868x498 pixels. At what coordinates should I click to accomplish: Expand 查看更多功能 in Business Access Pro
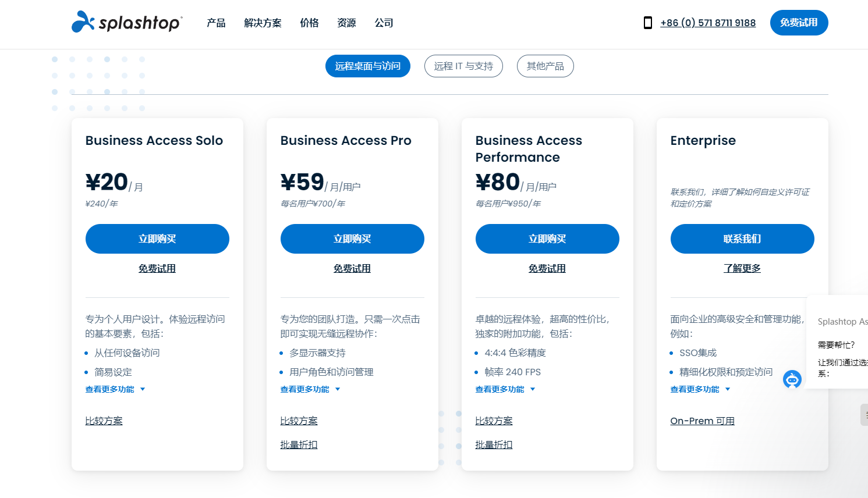click(310, 389)
